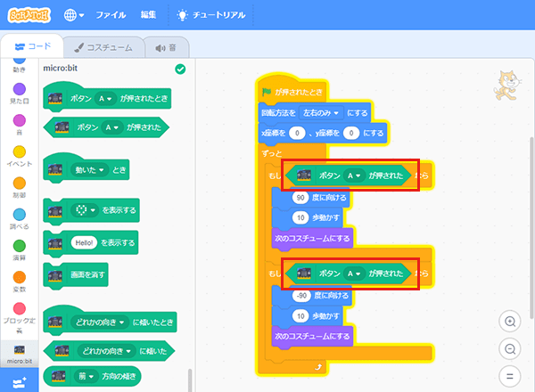This screenshot has width=535, height=392.
Task: Select the 音 category circle in sidebar
Action: [x=20, y=120]
